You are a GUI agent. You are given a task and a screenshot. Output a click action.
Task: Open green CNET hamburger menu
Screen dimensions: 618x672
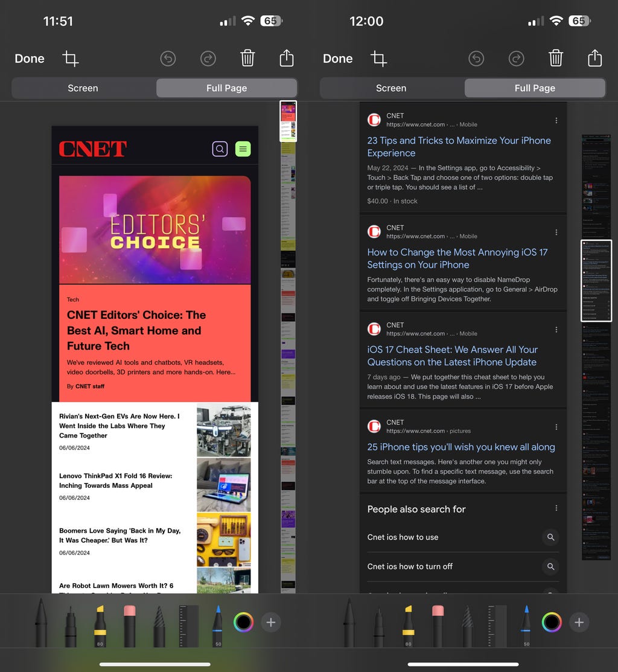point(243,149)
